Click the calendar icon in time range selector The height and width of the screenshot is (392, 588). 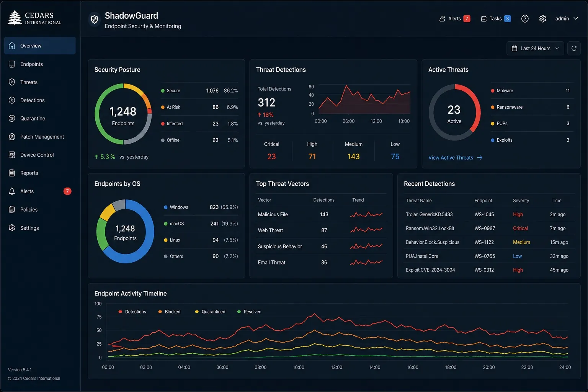[x=514, y=48]
